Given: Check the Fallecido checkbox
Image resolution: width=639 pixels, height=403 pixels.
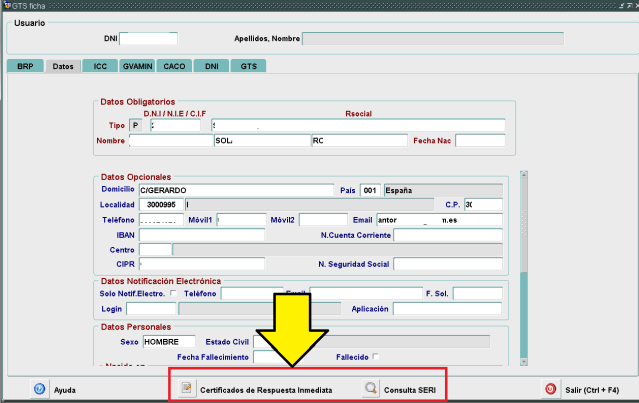Looking at the screenshot, I should pos(376,356).
